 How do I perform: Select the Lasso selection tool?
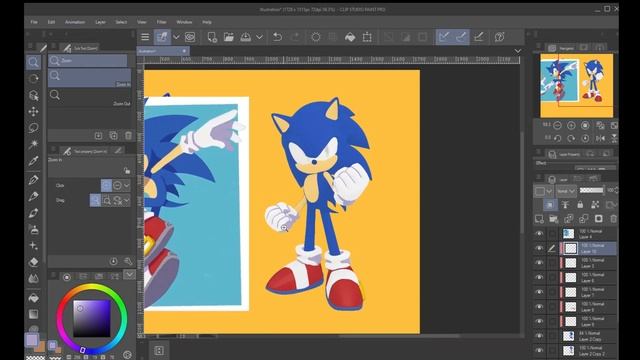[x=33, y=128]
